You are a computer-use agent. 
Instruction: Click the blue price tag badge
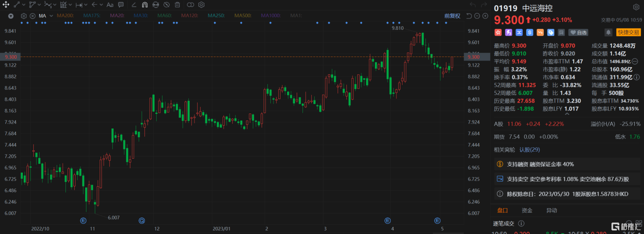551,32
